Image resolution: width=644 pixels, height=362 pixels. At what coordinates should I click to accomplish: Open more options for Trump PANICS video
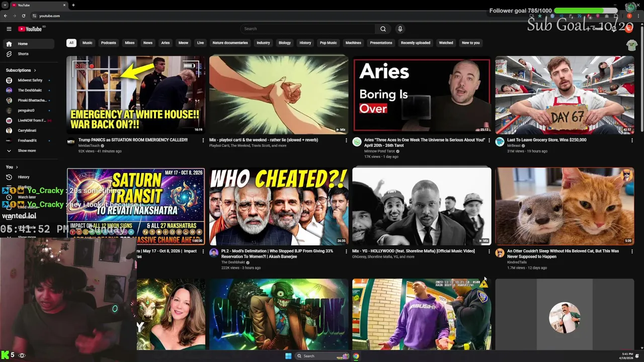[x=203, y=140]
